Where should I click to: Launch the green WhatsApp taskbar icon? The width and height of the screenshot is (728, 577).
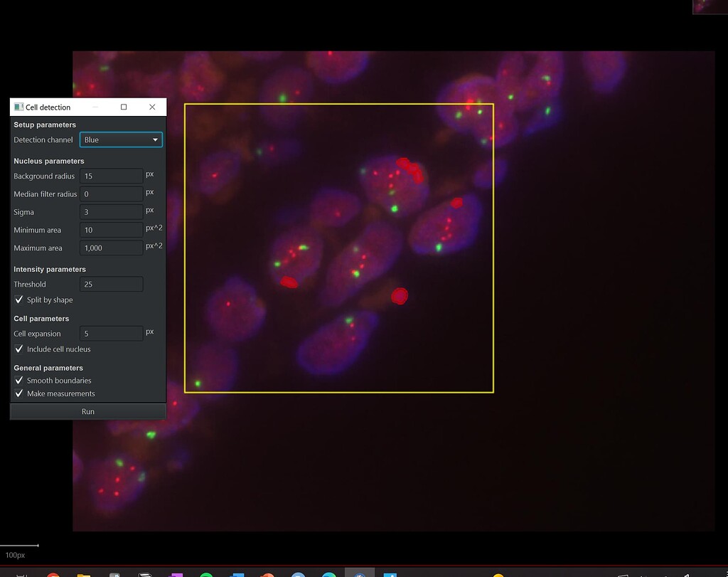pos(206,573)
